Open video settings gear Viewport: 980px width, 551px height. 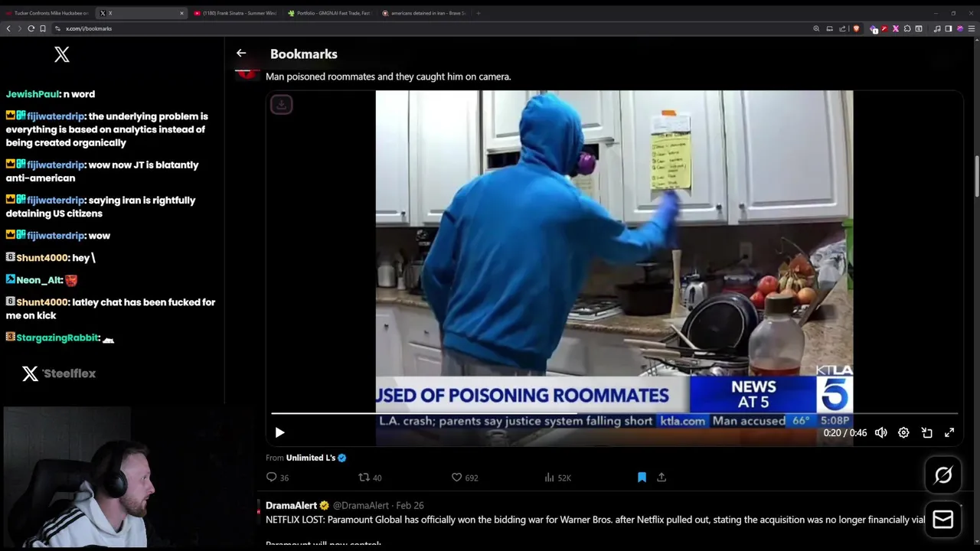coord(903,432)
